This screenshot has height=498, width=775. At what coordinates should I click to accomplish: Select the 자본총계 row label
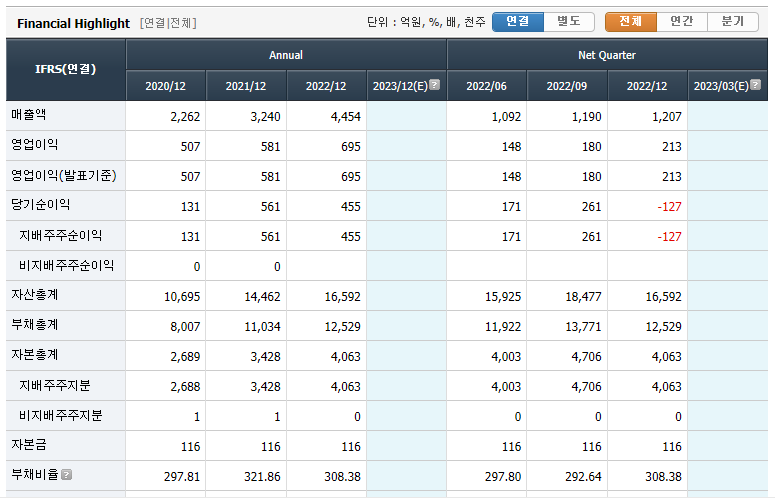(x=35, y=355)
